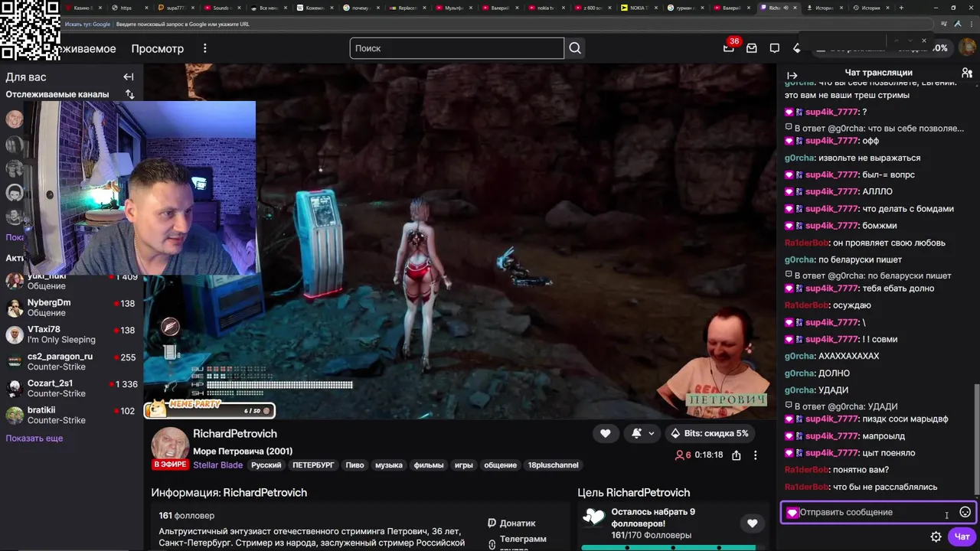
Task: Click the фильмы tag
Action: [429, 465]
